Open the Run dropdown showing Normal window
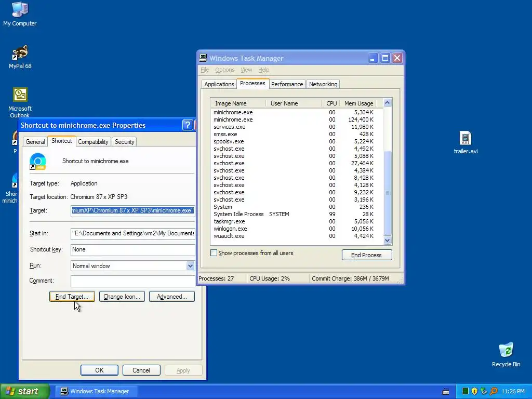 [x=190, y=265]
